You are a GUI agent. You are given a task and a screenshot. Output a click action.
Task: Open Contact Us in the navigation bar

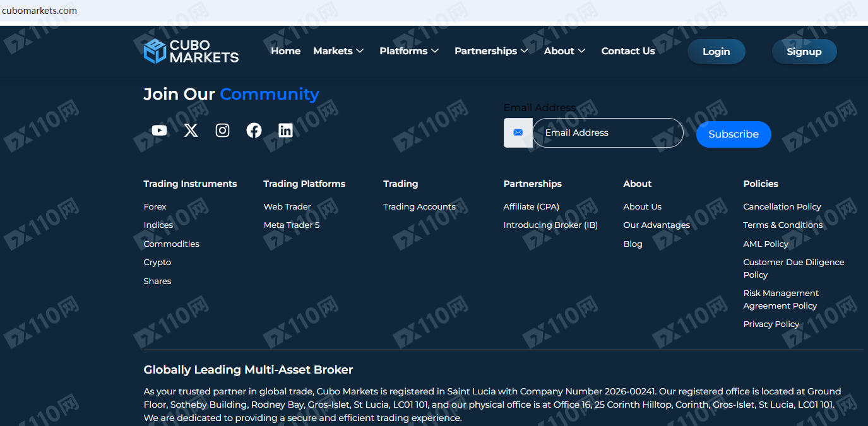coord(628,51)
